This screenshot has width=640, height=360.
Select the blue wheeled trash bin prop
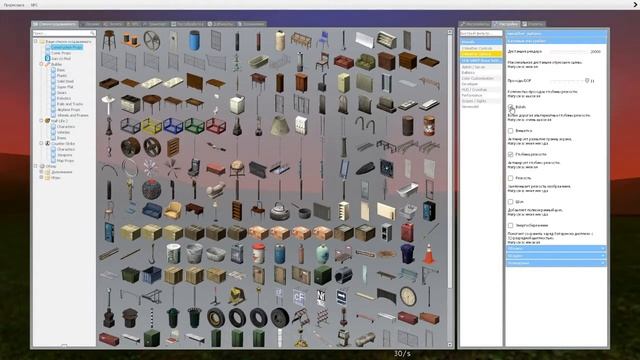(x=407, y=253)
